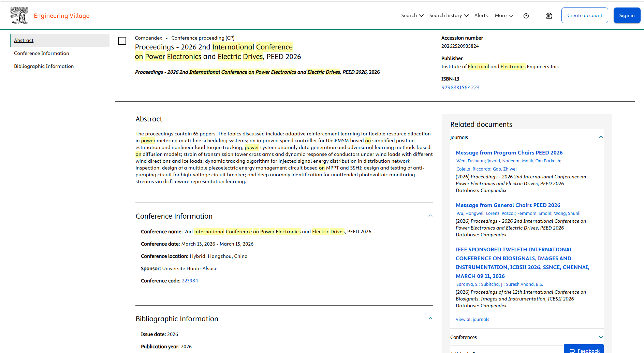644x353 pixels.
Task: Open the IEEE Sponsored Twelfth ICBSII 2026 document
Action: pyautogui.click(x=523, y=263)
